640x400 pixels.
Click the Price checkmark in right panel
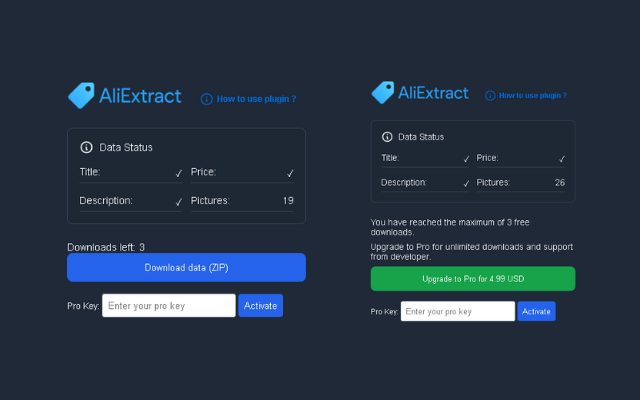pyautogui.click(x=562, y=159)
